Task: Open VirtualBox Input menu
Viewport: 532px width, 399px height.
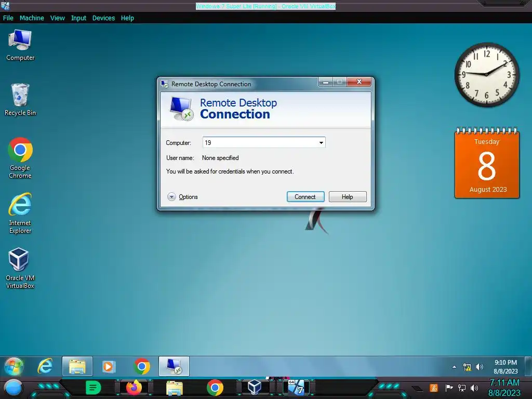Action: click(x=78, y=18)
